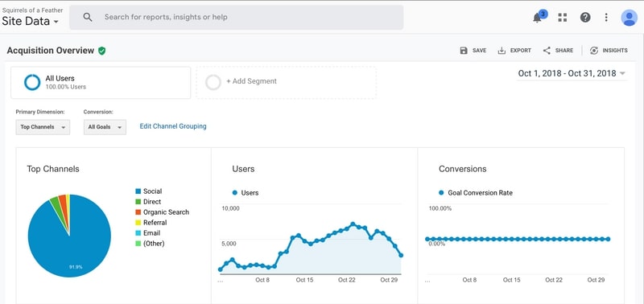The width and height of the screenshot is (644, 304).
Task: Click the Save report button
Action: pos(473,51)
